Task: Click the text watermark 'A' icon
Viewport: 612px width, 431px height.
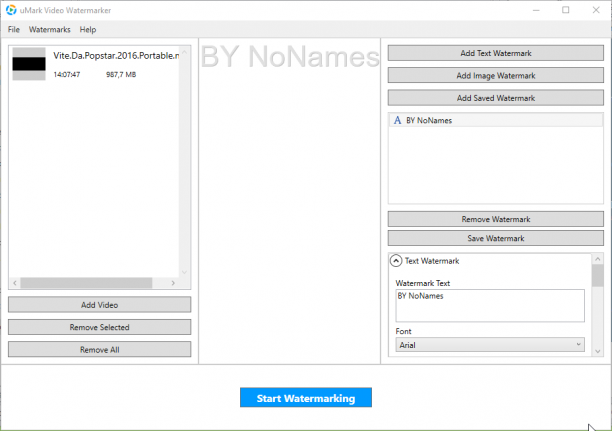Action: 397,120
